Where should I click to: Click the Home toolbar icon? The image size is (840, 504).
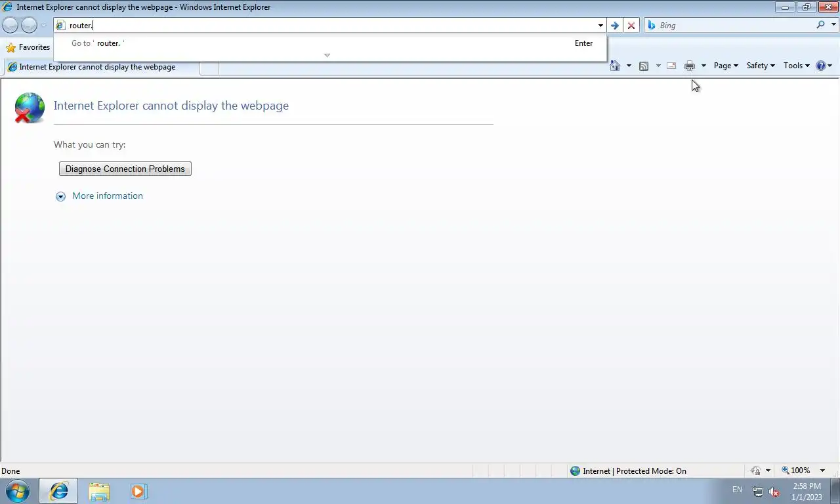pyautogui.click(x=615, y=66)
